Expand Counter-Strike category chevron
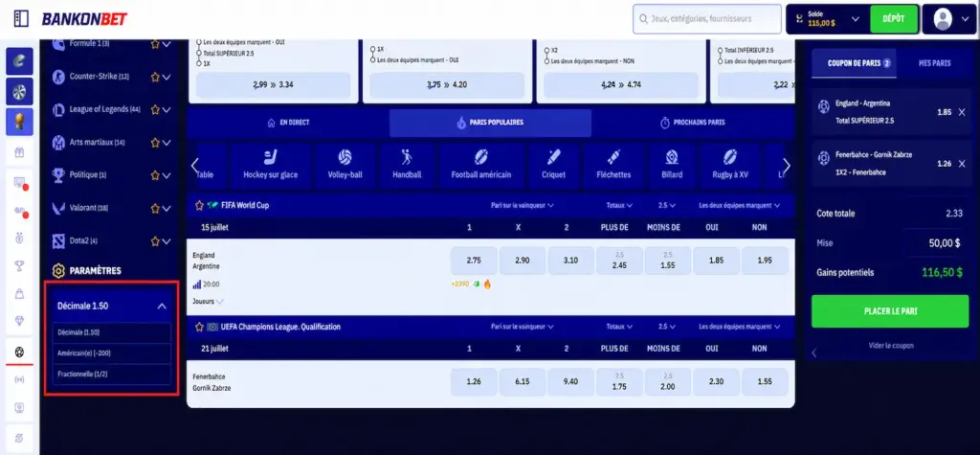Viewport: 980px width, 455px height. pos(167,78)
